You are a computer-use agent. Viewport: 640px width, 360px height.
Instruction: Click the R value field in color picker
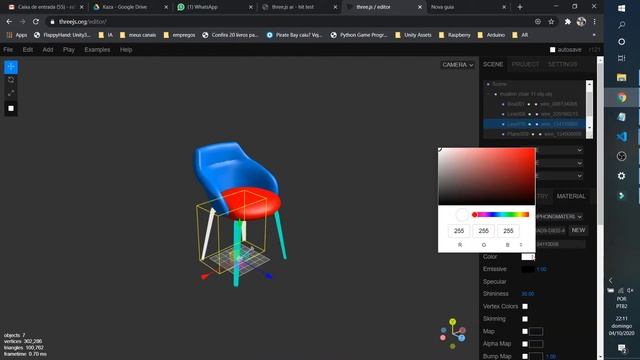tap(459, 231)
